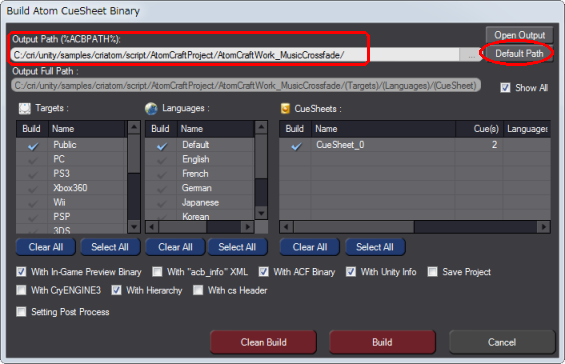Click Languages list scroll up arrow
The width and height of the screenshot is (565, 364).
pyautogui.click(x=261, y=127)
